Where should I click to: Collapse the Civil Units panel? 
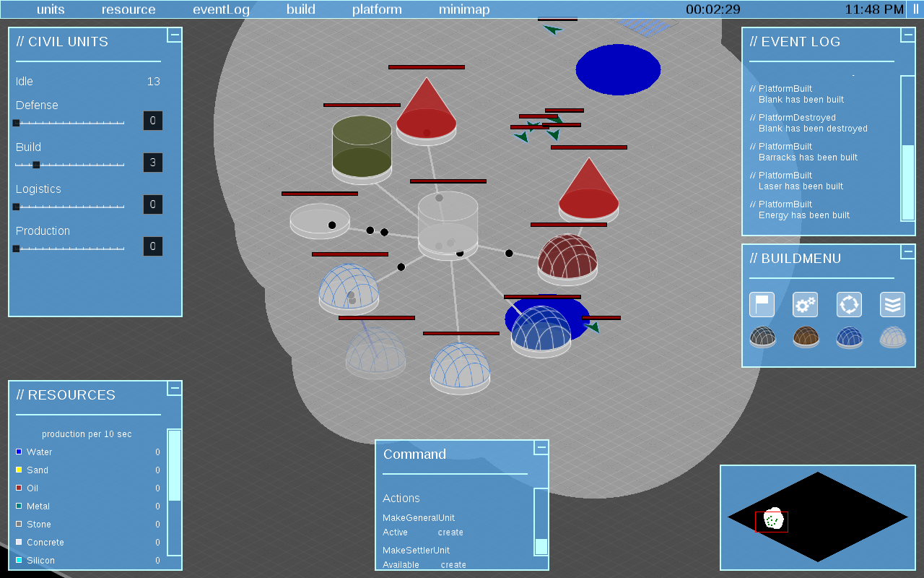tap(174, 35)
